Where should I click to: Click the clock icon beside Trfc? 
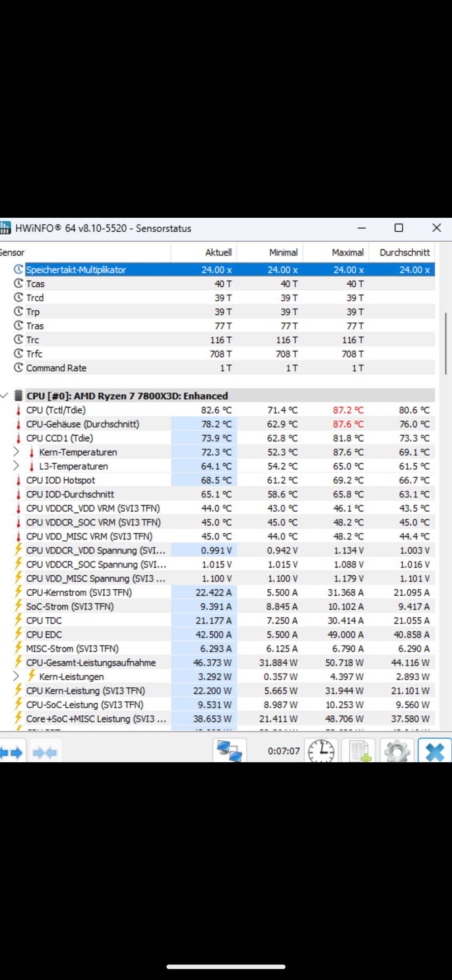[x=18, y=353]
